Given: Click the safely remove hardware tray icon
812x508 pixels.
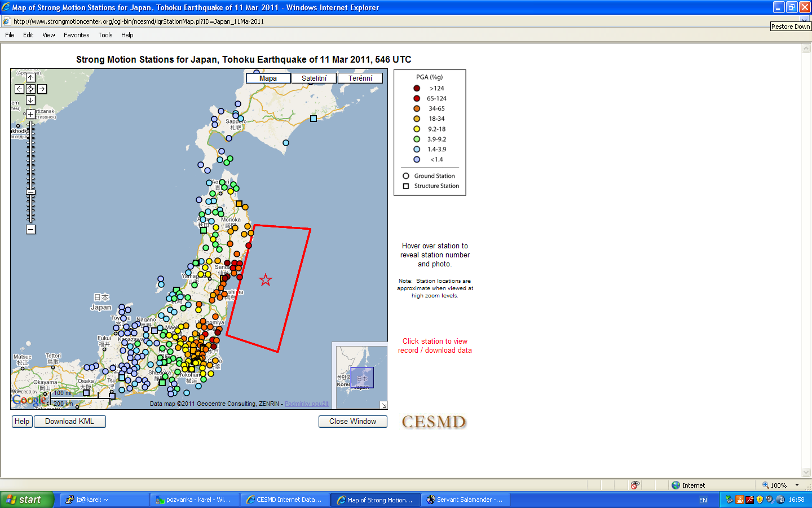Looking at the screenshot, I should click(729, 500).
